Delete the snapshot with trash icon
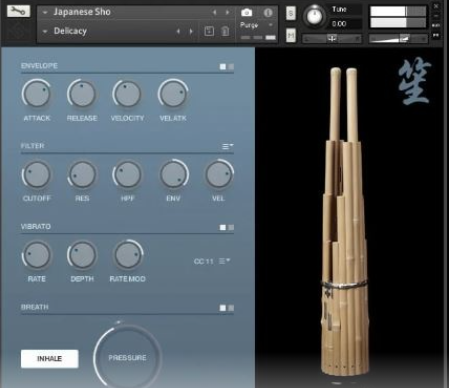Screen dimensions: 449x388 (x=225, y=31)
